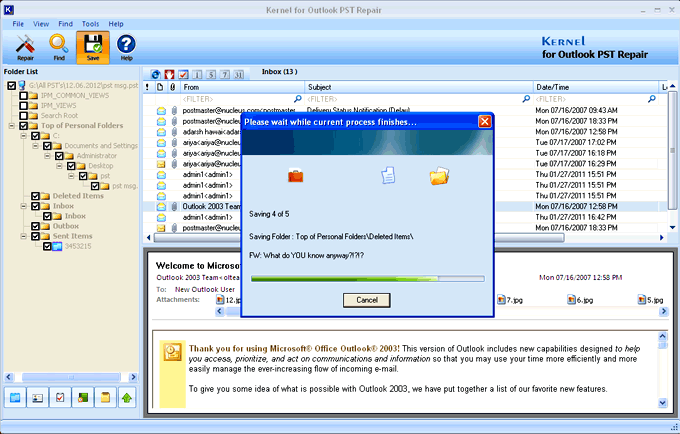Open the View menu
The width and height of the screenshot is (680, 434).
[41, 24]
